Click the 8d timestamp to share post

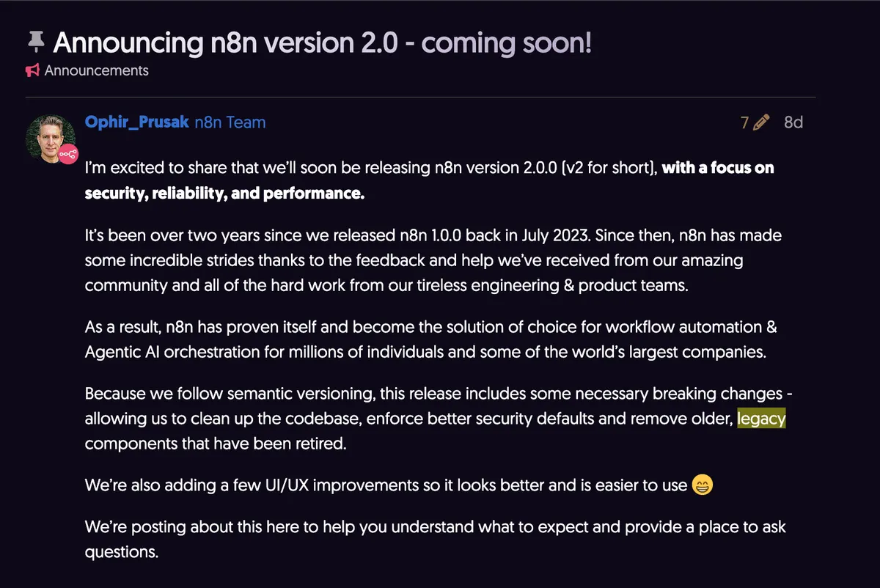[793, 122]
